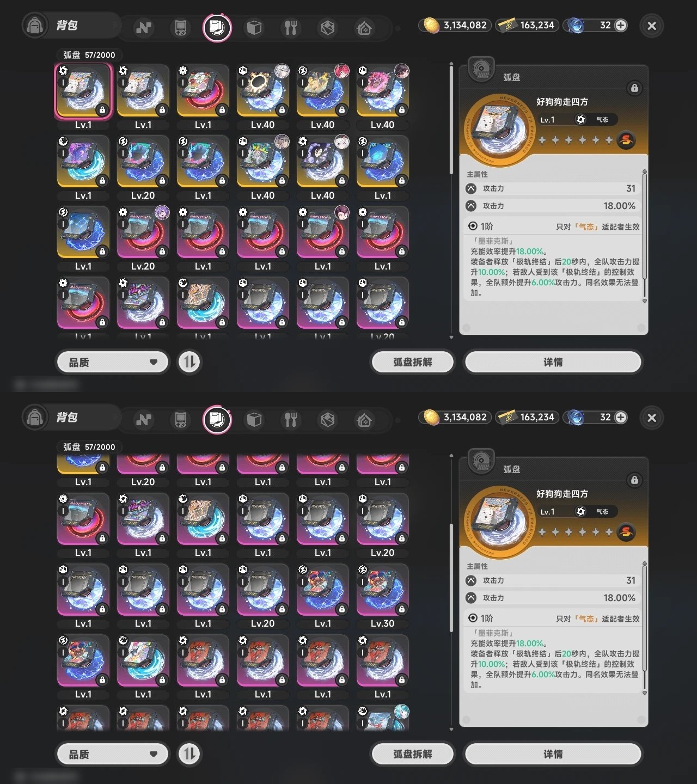Screen dimensions: 697x784
Task: Toggle the lock icon on lower 弧盘 detail header
Action: (634, 480)
